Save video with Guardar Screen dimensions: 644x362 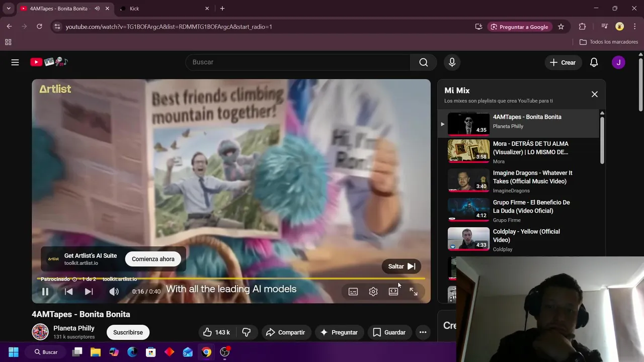[389, 332]
